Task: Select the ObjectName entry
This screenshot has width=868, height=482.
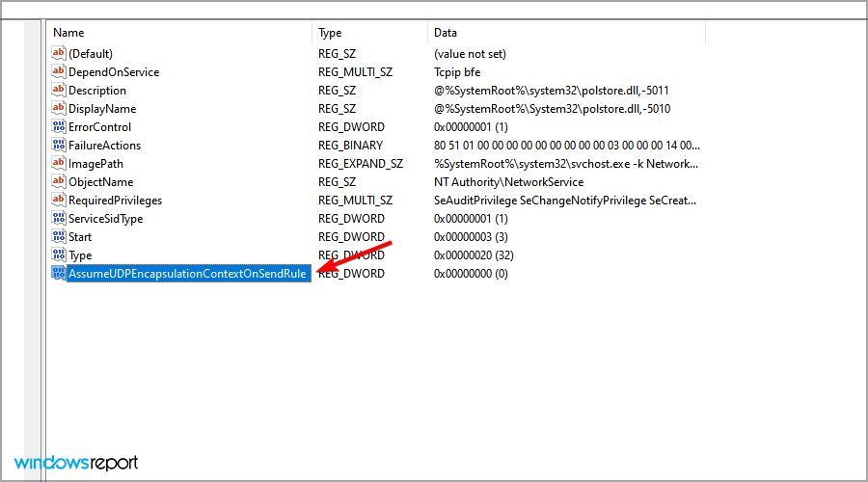Action: pos(100,181)
